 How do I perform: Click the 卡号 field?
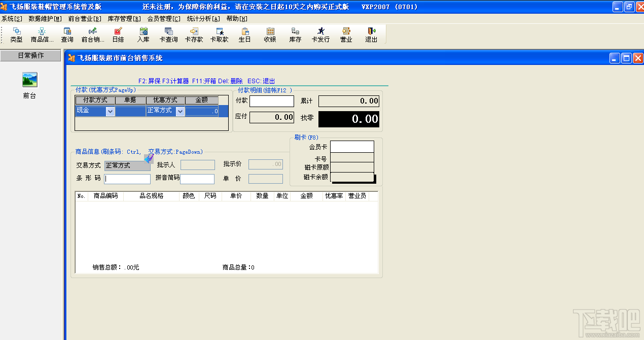(352, 158)
